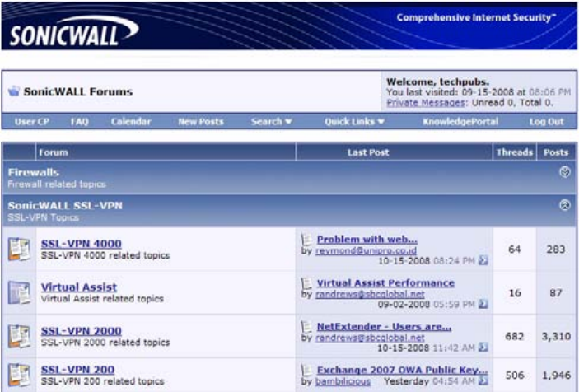
Task: Click the Threads column header
Action: (x=515, y=152)
